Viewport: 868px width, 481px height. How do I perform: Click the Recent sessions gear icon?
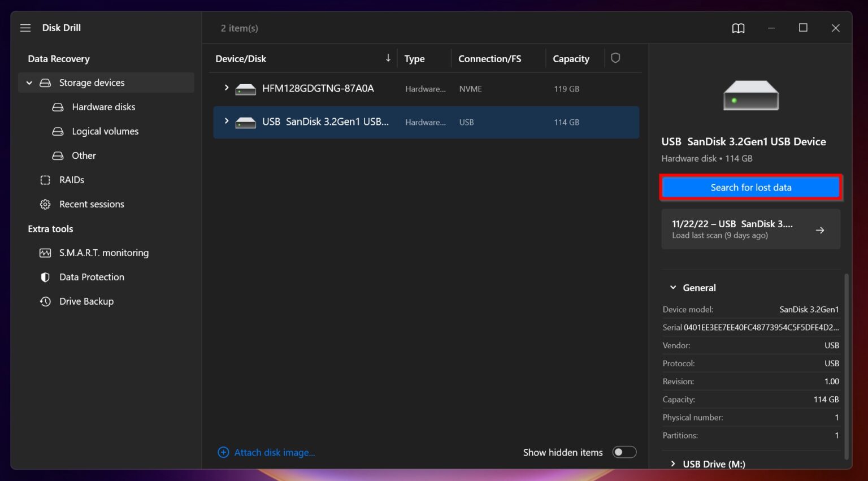click(x=45, y=204)
